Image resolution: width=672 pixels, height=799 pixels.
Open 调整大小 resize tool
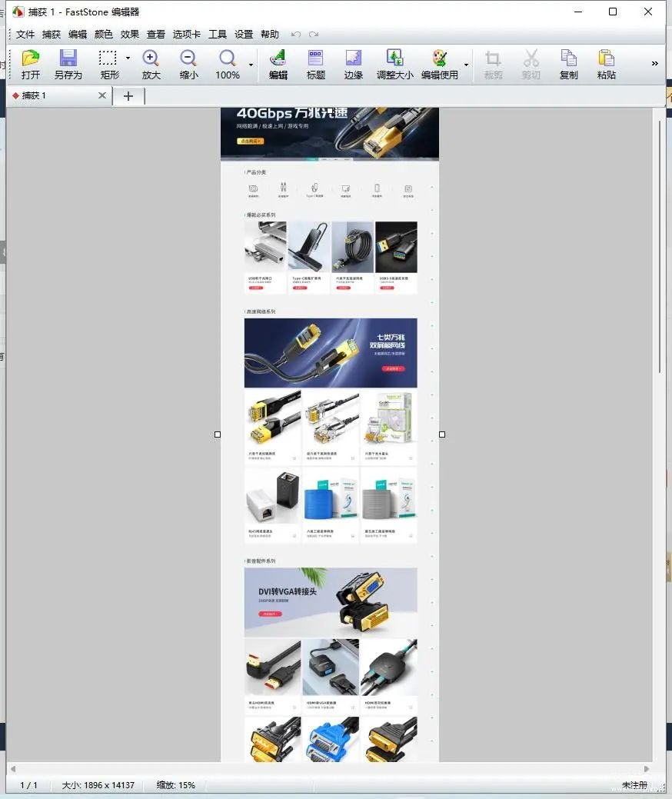[394, 64]
